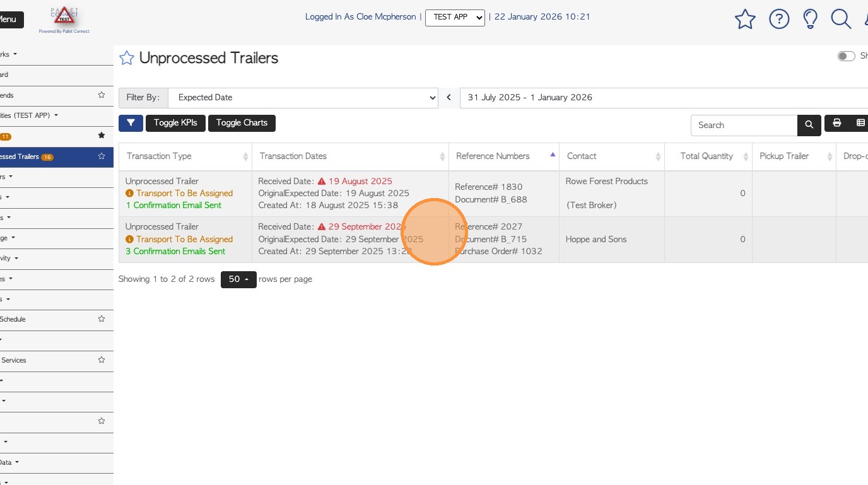
Task: Click the date range field showing 31 July 2025
Action: click(x=662, y=98)
